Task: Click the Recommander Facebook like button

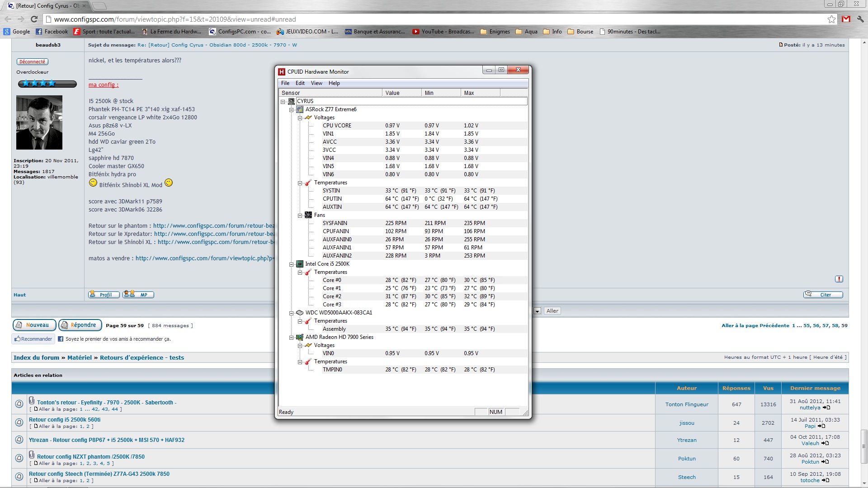Action: [33, 339]
